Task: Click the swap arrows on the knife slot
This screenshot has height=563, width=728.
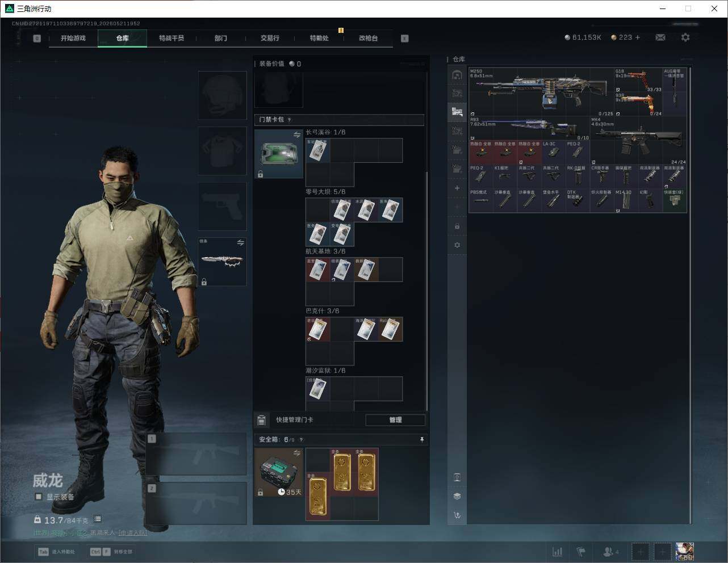Action: point(240,243)
